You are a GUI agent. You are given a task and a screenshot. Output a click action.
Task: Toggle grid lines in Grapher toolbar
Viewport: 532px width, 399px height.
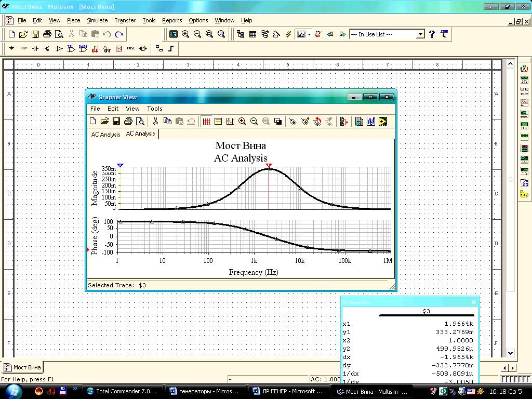tap(206, 122)
